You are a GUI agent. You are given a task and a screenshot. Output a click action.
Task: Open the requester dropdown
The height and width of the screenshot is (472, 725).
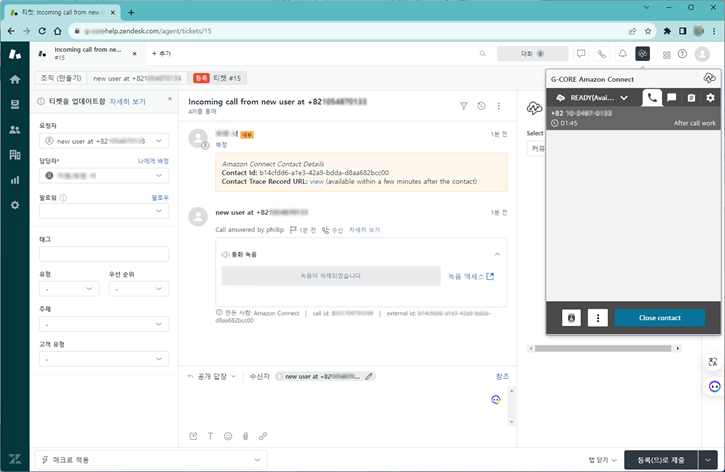tap(104, 141)
